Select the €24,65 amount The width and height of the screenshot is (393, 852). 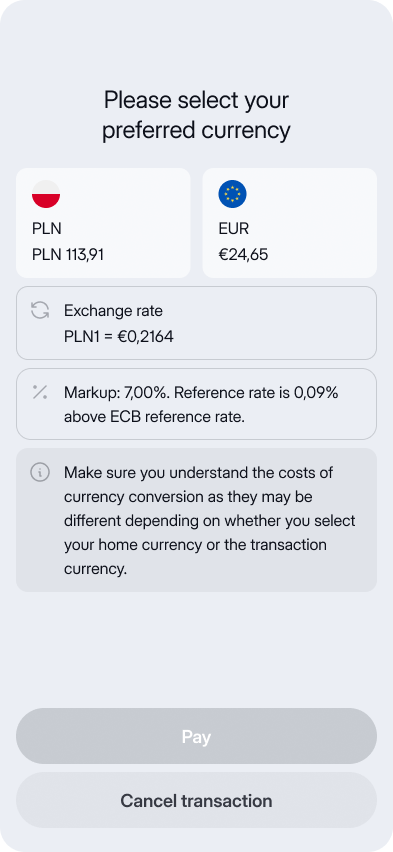tap(243, 255)
